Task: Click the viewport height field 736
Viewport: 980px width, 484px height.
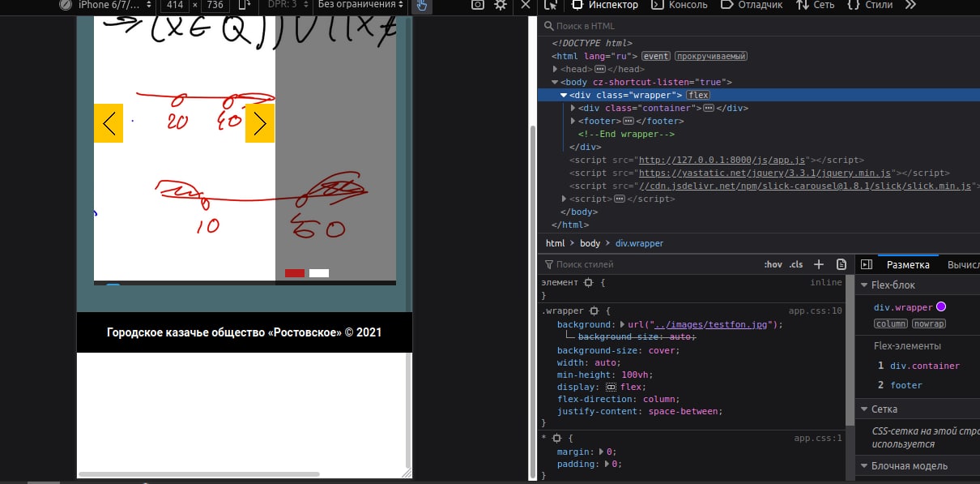Action: [215, 5]
